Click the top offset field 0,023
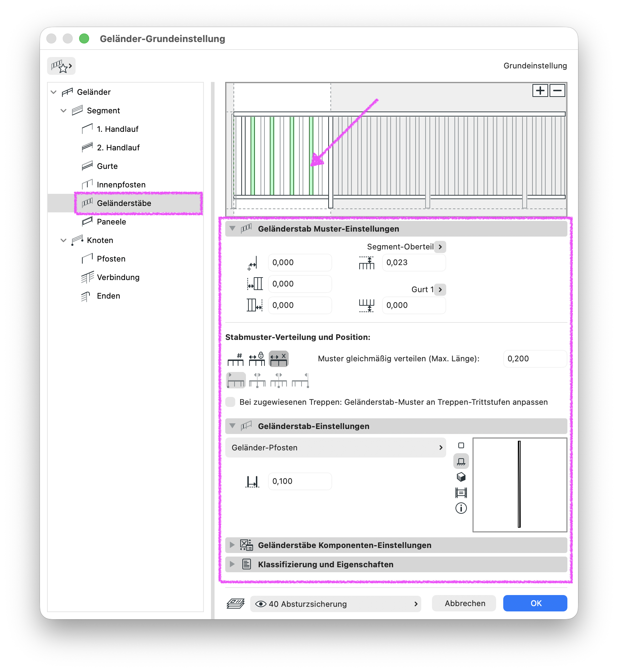 414,262
